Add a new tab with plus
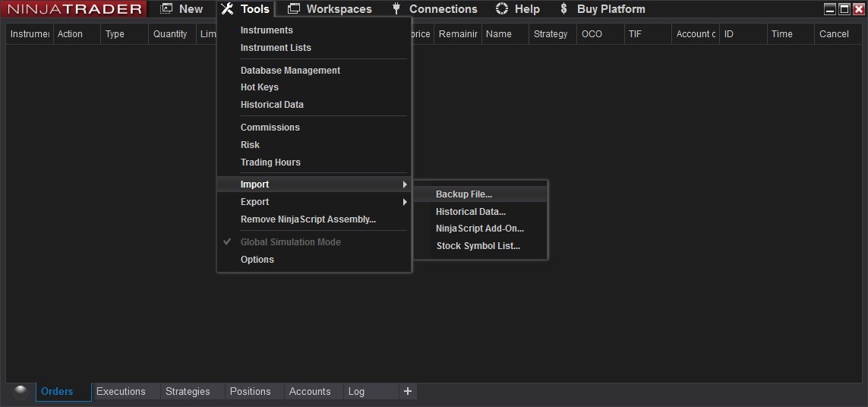 [x=408, y=392]
